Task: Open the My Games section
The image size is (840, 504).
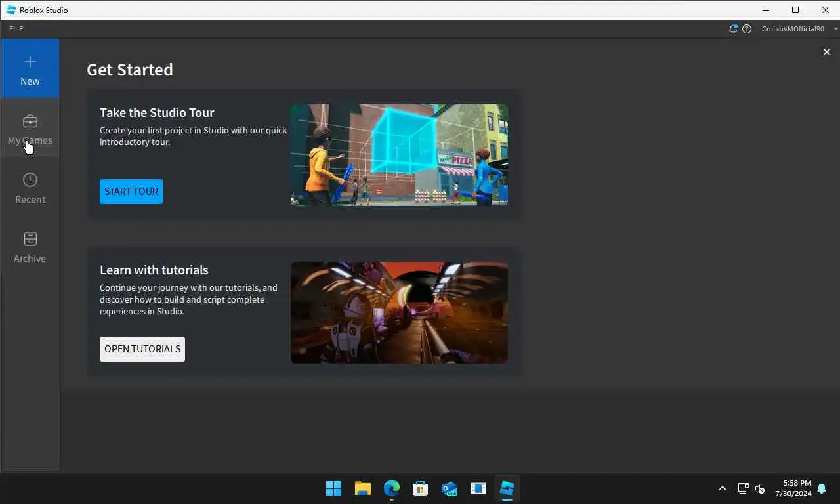Action: click(30, 129)
